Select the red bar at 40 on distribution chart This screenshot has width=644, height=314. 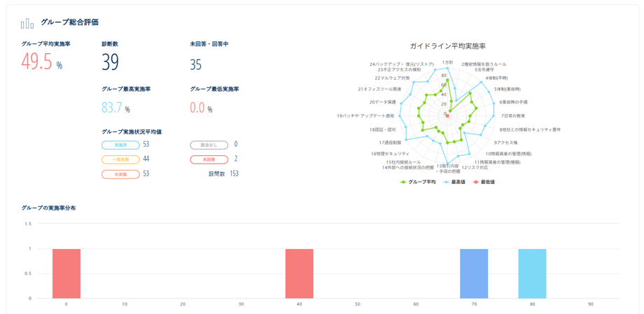click(x=299, y=273)
